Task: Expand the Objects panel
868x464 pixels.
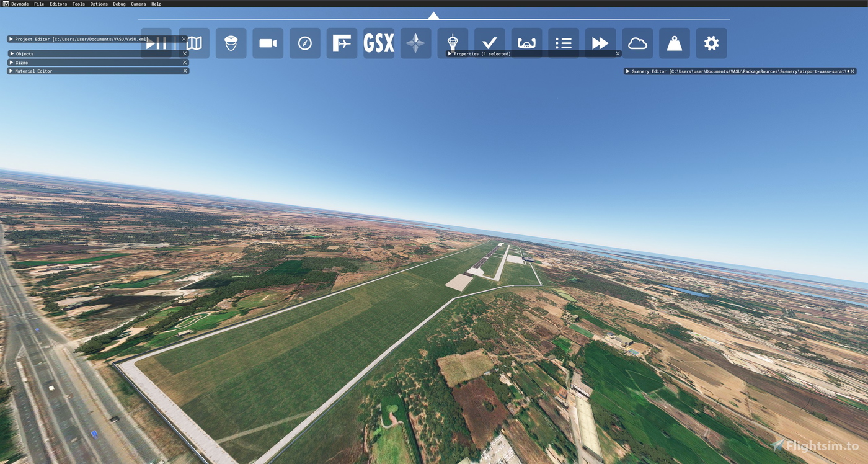Action: pyautogui.click(x=11, y=53)
